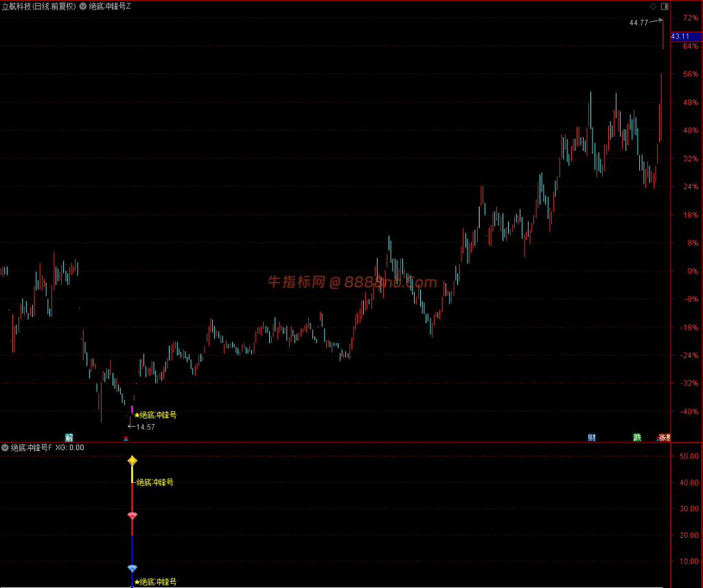Click the teal 解 event marker icon
The image size is (703, 588).
(x=69, y=438)
